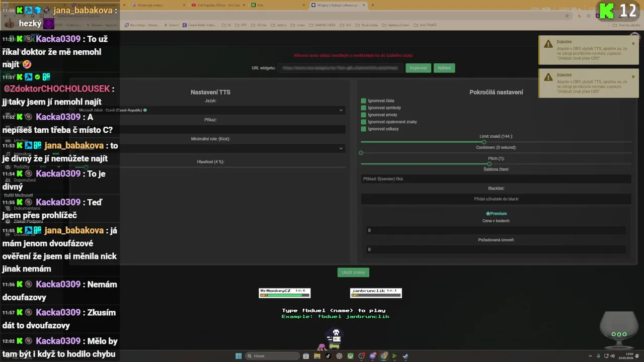Open the Create Better Video bookmark
Image resolution: width=644 pixels, height=362 pixels.
pyautogui.click(x=200, y=25)
